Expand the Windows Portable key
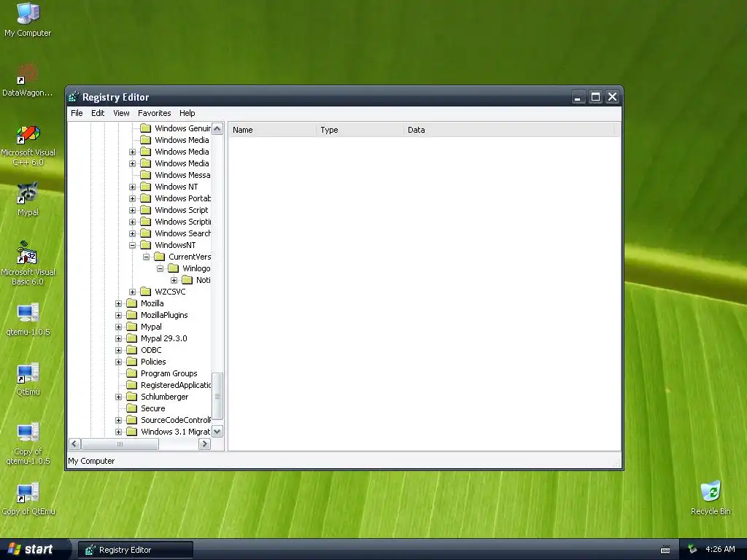747x560 pixels. [133, 198]
